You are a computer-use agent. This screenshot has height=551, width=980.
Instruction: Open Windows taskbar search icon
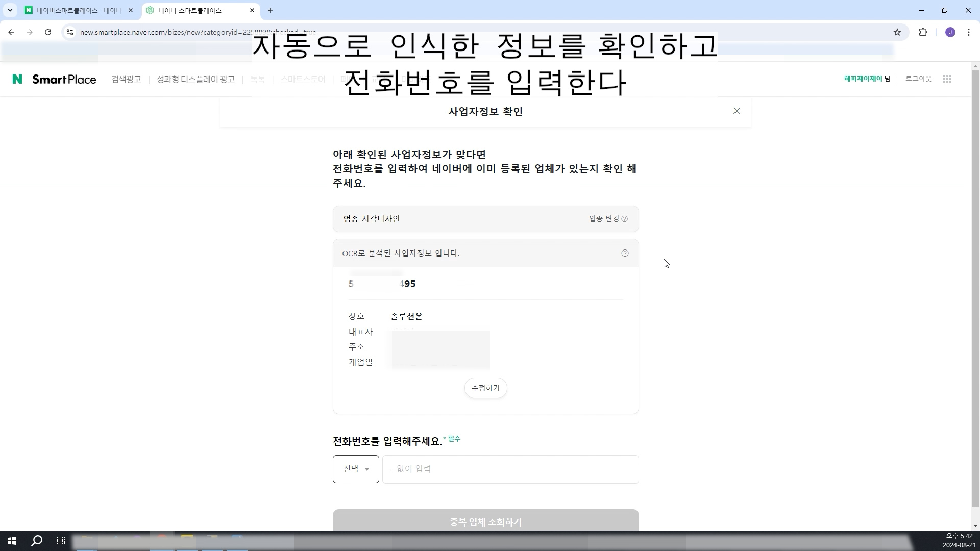[37, 541]
